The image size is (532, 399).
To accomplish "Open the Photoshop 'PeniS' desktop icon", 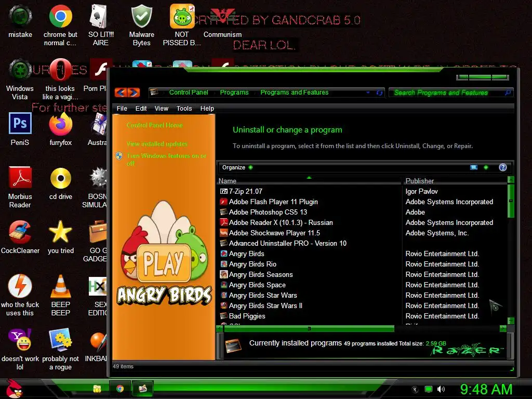I will click(x=20, y=129).
